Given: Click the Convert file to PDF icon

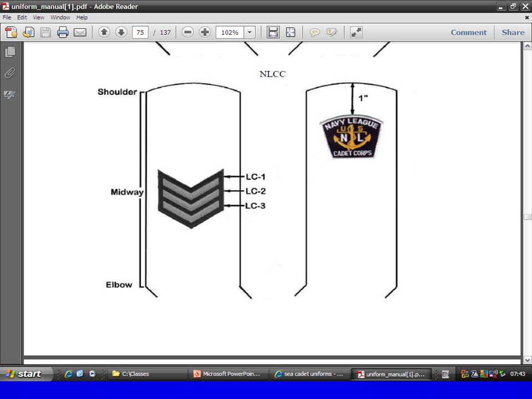Looking at the screenshot, I should [28, 32].
